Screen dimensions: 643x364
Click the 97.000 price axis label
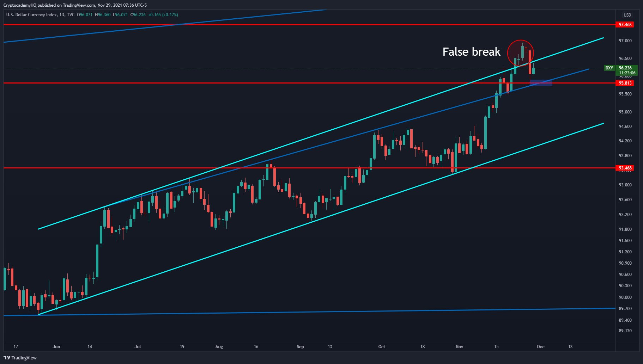click(625, 41)
